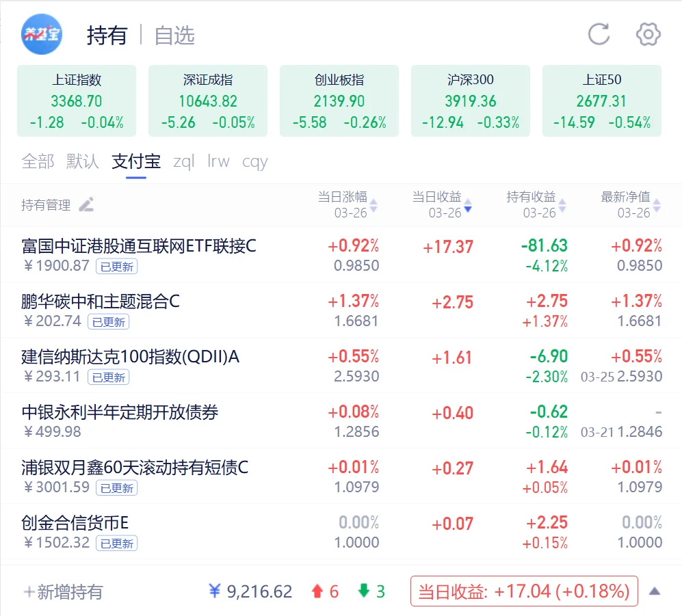Click the green down-arrow losers count
This screenshot has width=682, height=616.
click(371, 591)
